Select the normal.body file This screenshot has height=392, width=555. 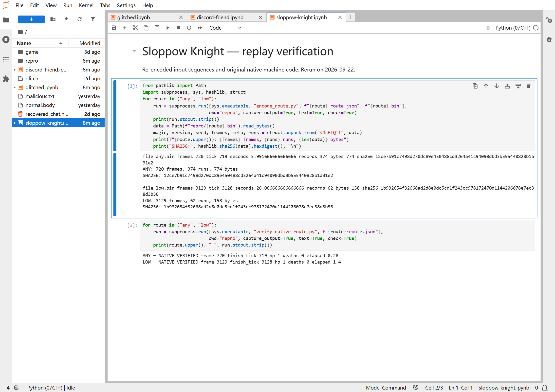click(58, 105)
